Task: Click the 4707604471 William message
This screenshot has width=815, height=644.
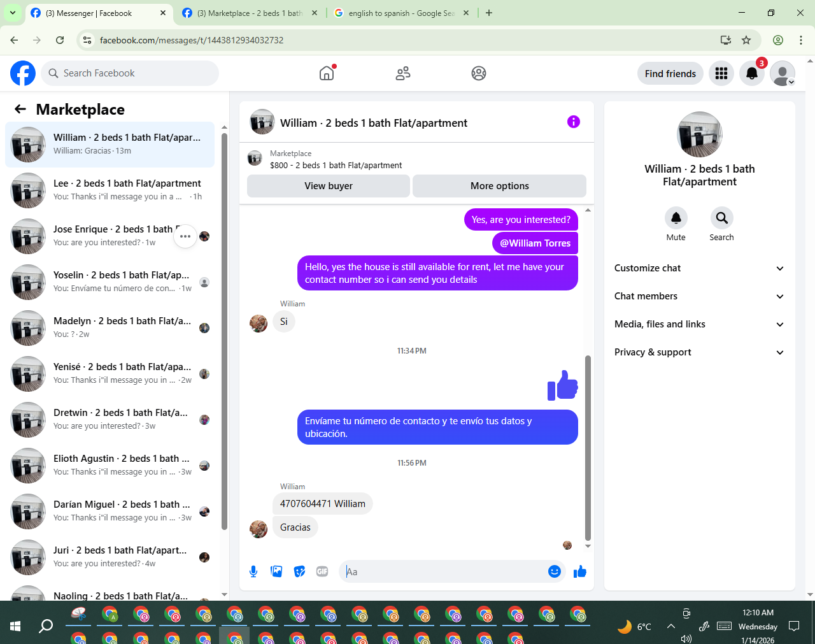Action: [323, 504]
